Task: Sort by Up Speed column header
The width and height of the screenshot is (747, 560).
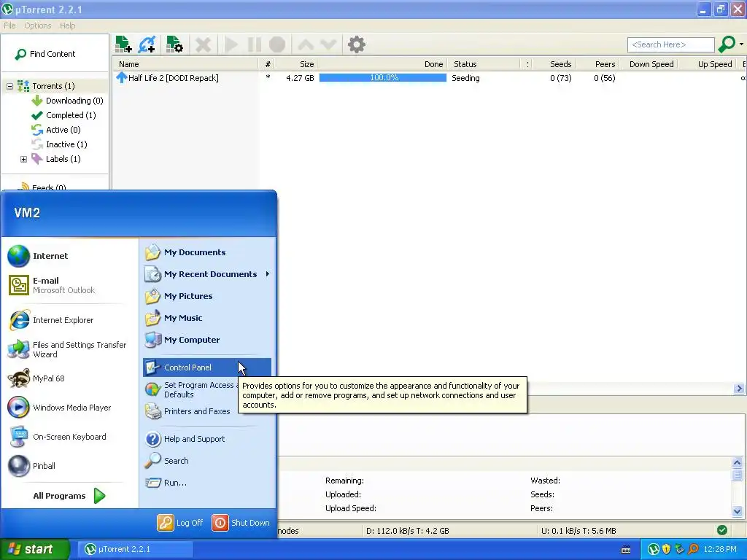Action: tap(708, 64)
